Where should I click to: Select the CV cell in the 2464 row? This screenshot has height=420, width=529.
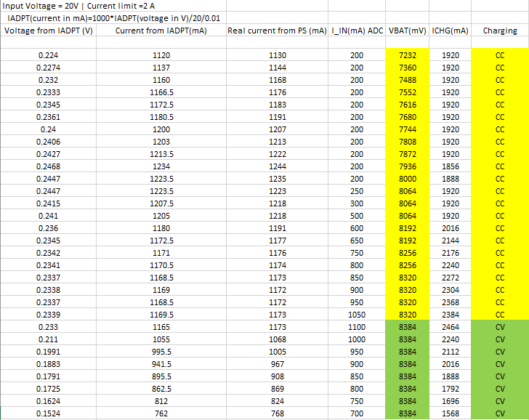coord(500,327)
